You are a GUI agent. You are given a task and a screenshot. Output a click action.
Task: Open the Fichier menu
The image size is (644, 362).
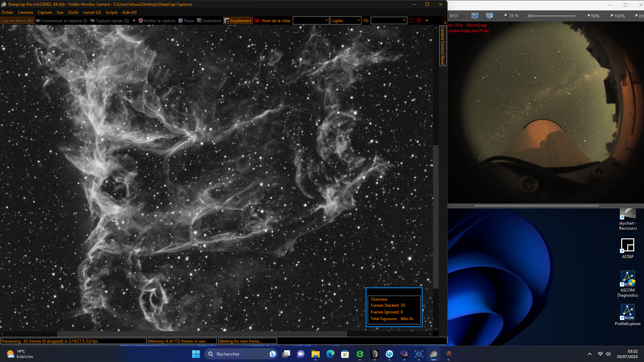7,12
